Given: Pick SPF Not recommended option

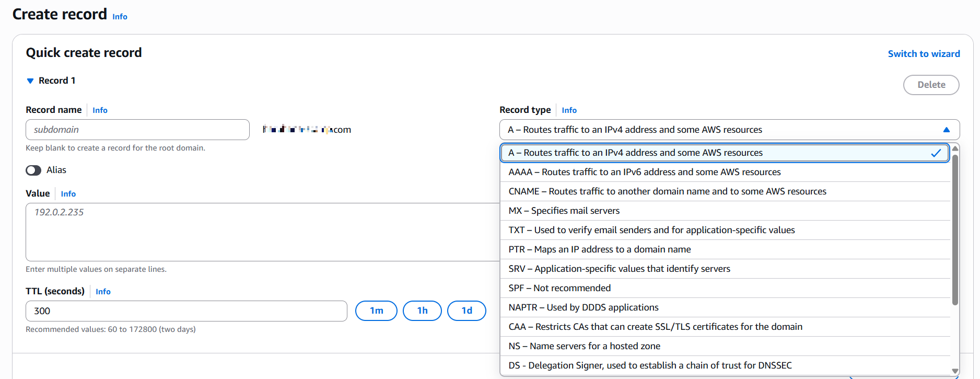Looking at the screenshot, I should coord(725,288).
